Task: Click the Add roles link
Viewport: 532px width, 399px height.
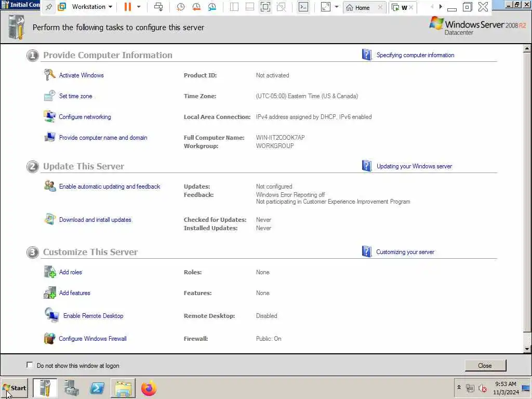Action: click(71, 272)
